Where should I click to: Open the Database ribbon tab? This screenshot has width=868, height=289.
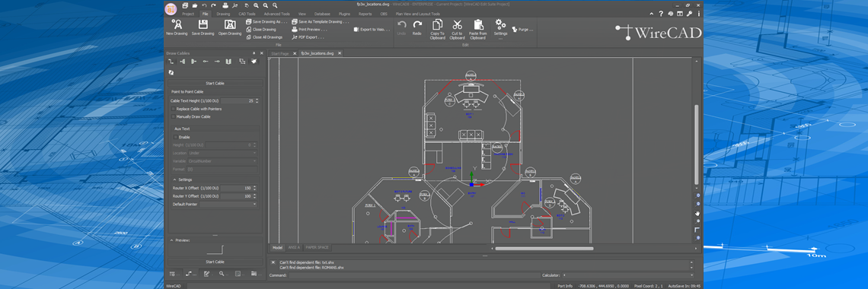coord(322,14)
